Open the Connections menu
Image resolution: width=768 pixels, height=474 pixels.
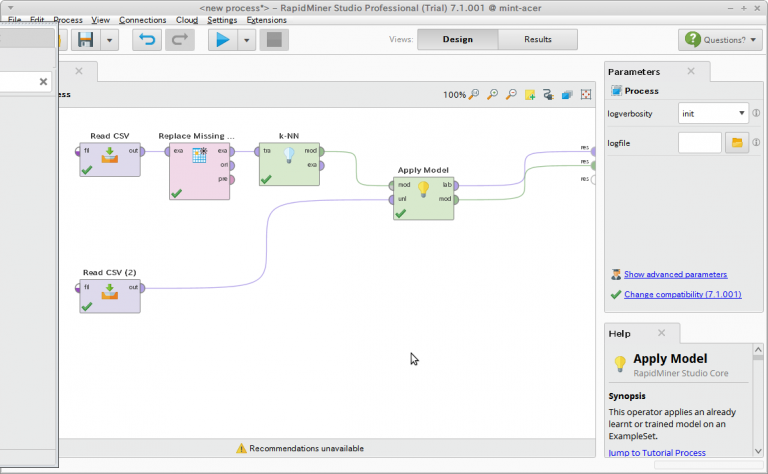[x=143, y=20]
